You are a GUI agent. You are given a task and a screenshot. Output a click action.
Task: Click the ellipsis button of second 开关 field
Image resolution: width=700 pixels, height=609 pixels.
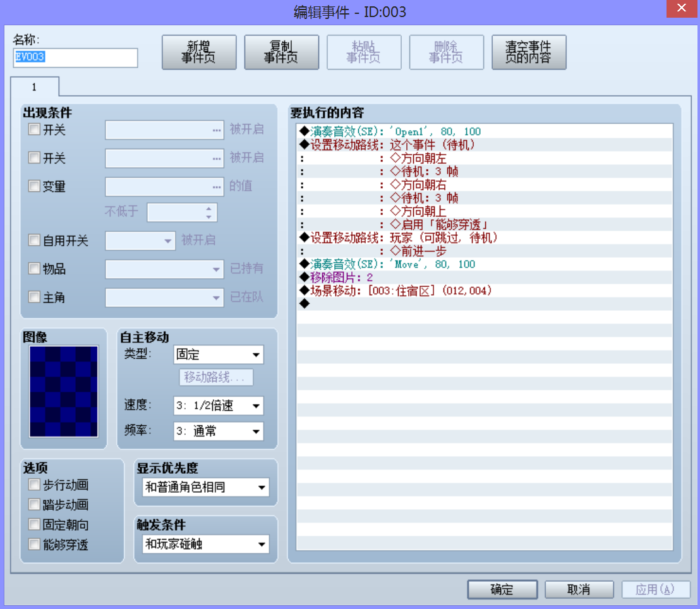pyautogui.click(x=217, y=159)
